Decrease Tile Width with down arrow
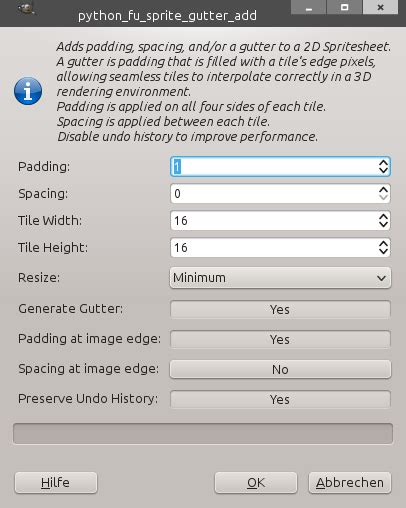 [383, 225]
